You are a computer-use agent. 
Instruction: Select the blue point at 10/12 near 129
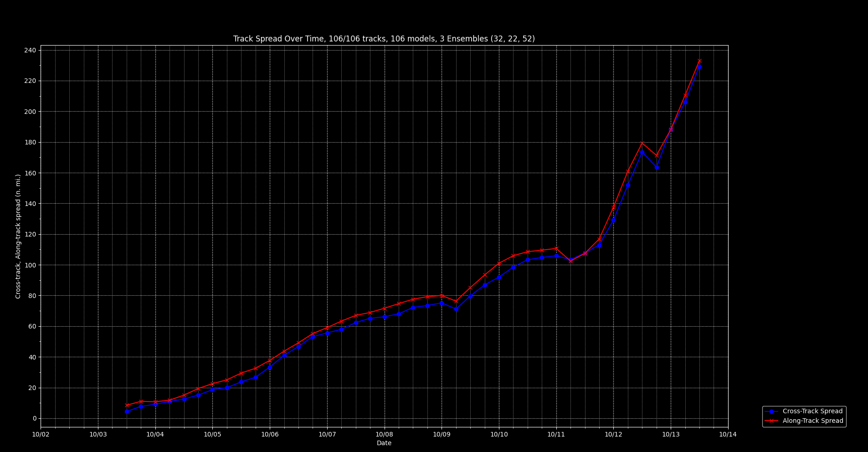coord(613,220)
